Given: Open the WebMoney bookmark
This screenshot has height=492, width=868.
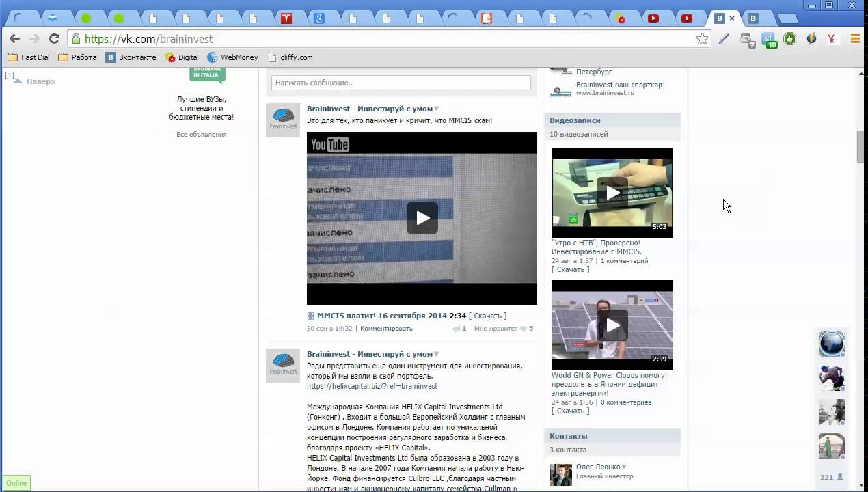Looking at the screenshot, I should (x=232, y=57).
